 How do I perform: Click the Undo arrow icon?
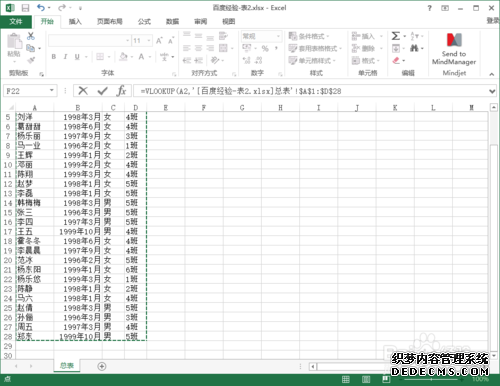click(41, 7)
